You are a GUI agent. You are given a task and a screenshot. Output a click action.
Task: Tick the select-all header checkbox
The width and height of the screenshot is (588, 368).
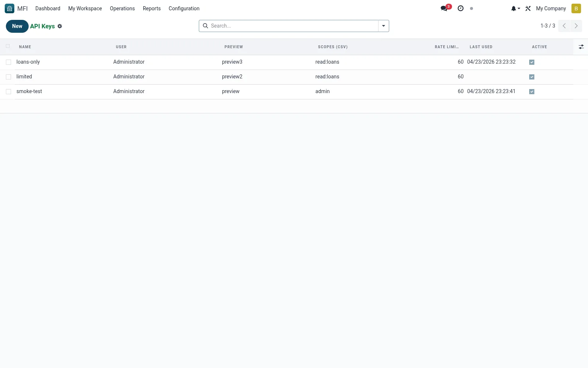tap(8, 46)
